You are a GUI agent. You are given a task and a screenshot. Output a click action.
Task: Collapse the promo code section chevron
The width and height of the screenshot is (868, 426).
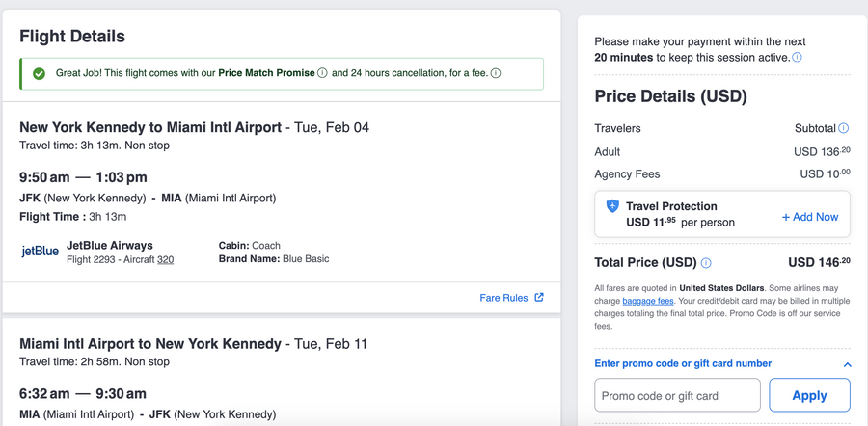(x=847, y=364)
